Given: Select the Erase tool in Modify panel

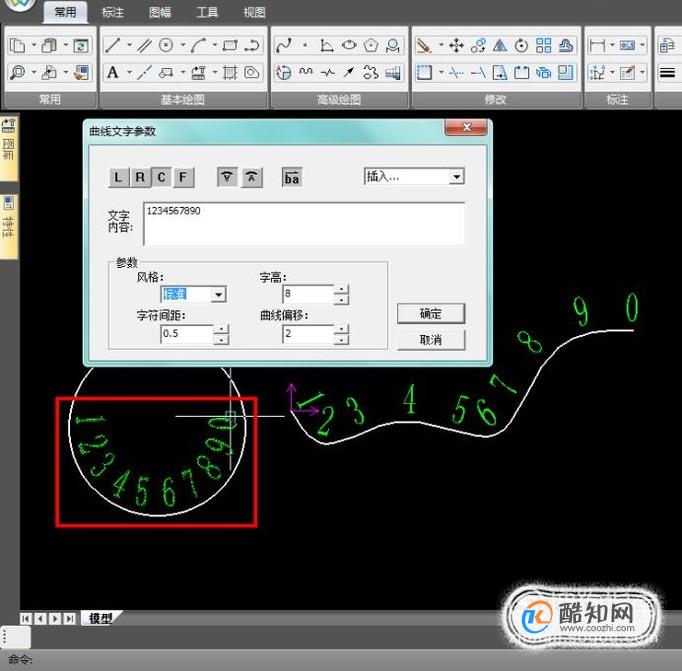Looking at the screenshot, I should click(424, 45).
